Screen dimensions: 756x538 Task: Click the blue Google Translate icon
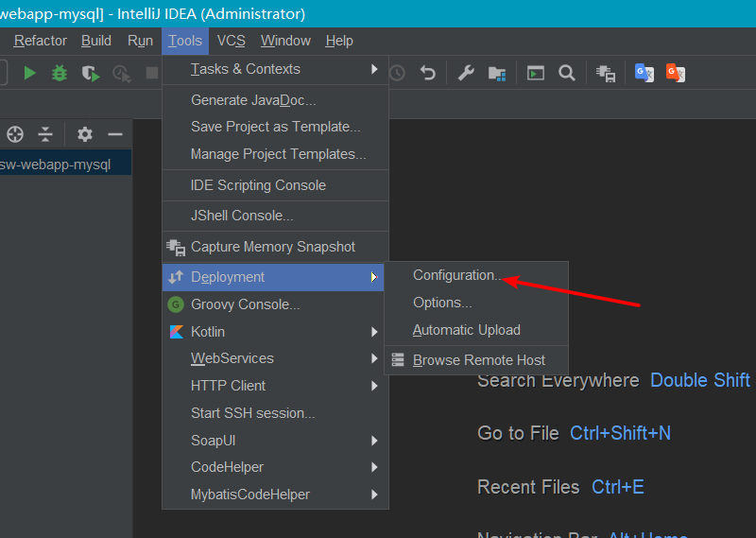coord(644,73)
